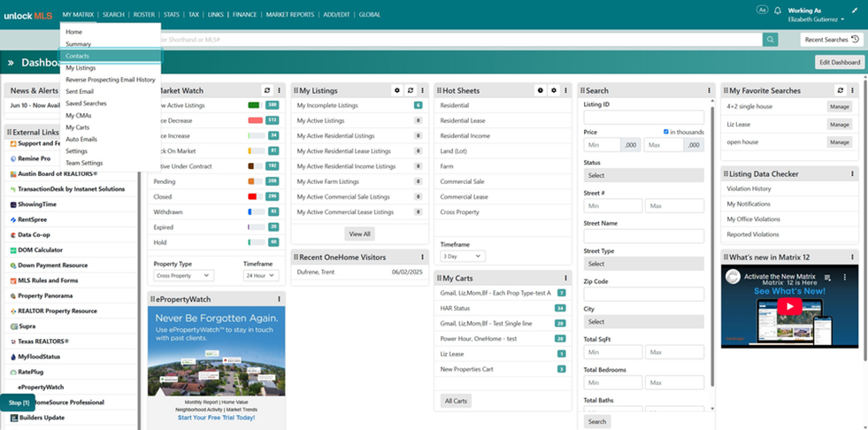
Task: Expand the Working As Elizabeth Gutierrez menu
Action: (x=816, y=19)
